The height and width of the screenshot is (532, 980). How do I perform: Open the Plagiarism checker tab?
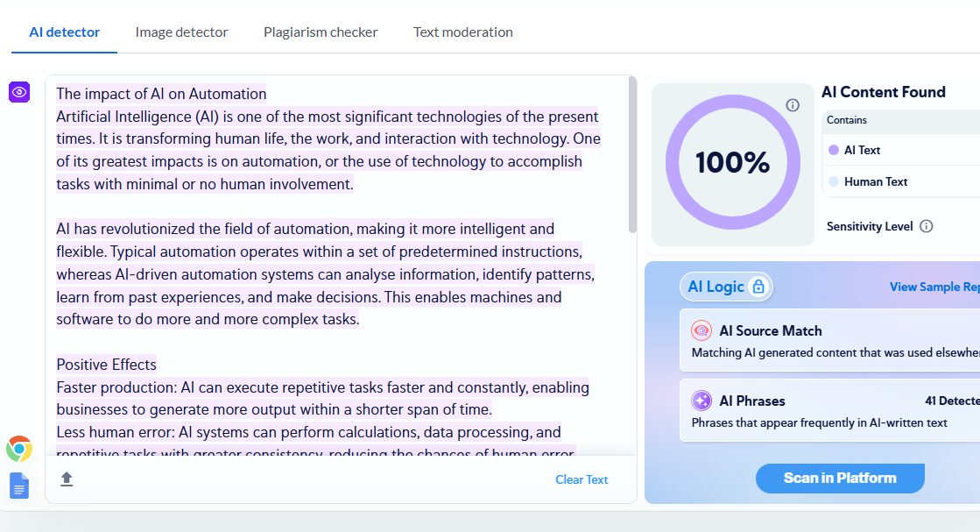tap(321, 32)
